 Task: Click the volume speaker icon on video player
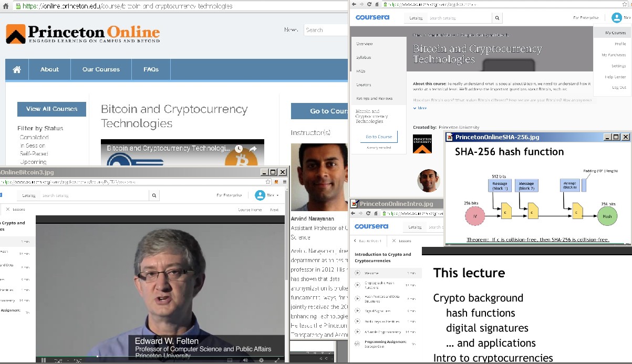245,360
